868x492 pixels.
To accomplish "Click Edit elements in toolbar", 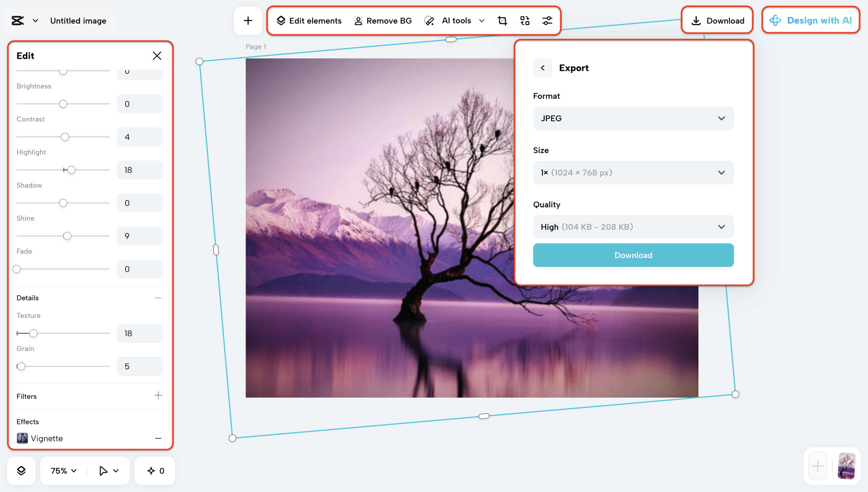I will coord(309,21).
